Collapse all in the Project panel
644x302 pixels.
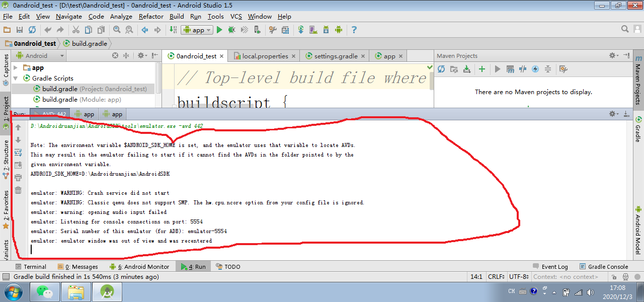pyautogui.click(x=126, y=56)
